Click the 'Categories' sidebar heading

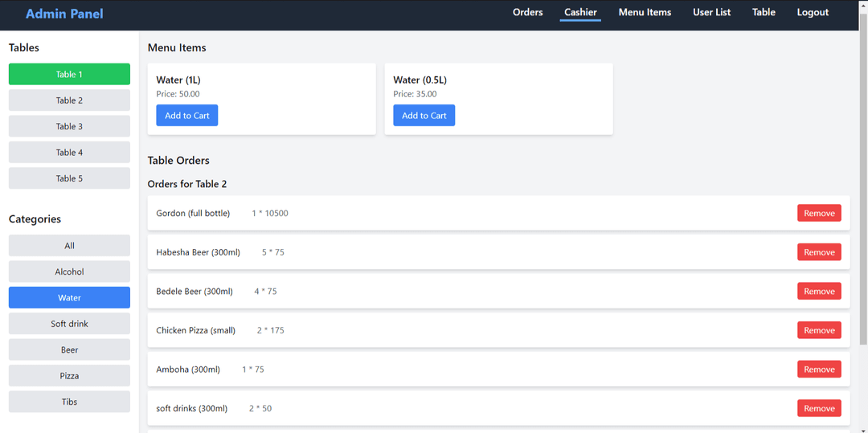35,219
